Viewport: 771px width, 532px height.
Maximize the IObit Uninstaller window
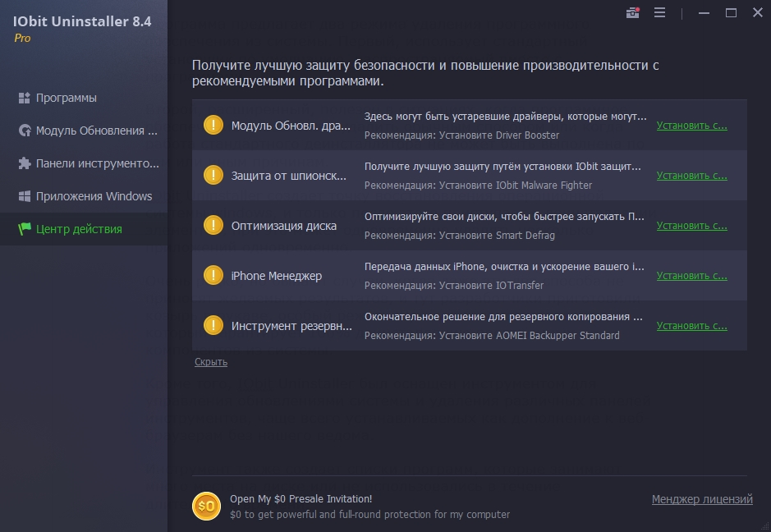pos(731,13)
